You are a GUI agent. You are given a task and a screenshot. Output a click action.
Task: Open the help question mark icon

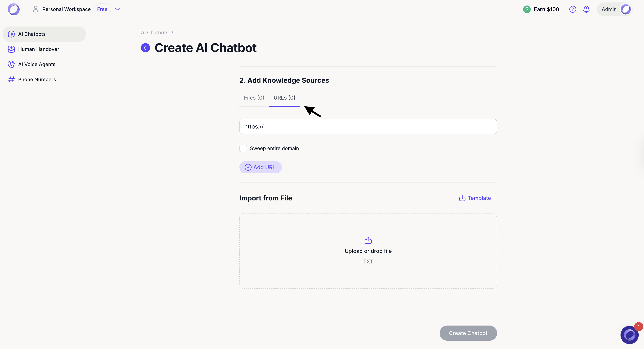[573, 9]
